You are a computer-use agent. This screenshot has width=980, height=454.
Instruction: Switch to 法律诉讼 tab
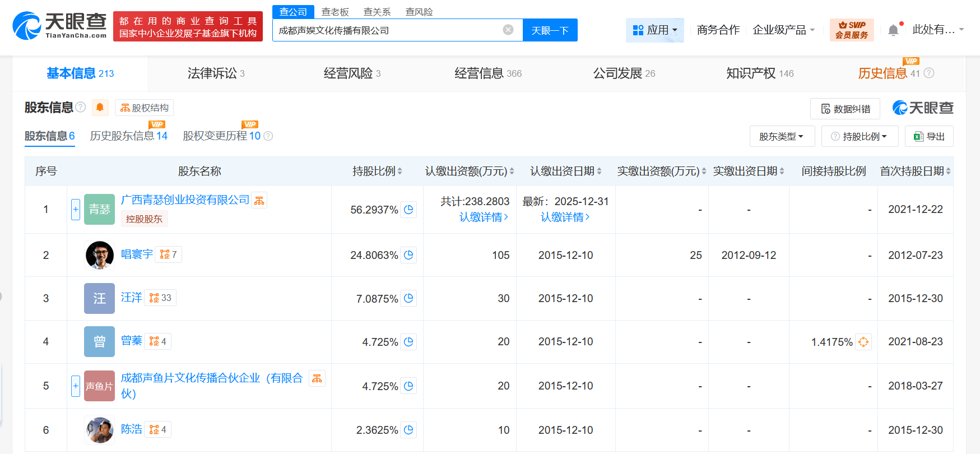(216, 73)
